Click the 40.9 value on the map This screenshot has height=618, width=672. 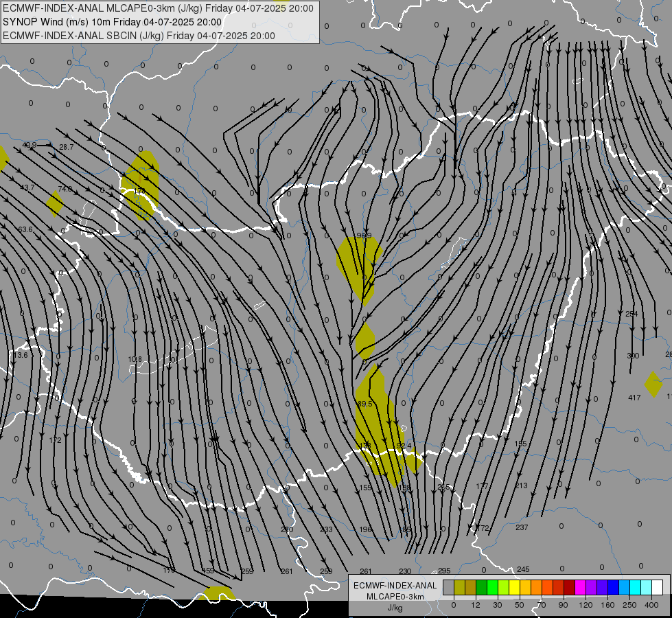(29, 146)
